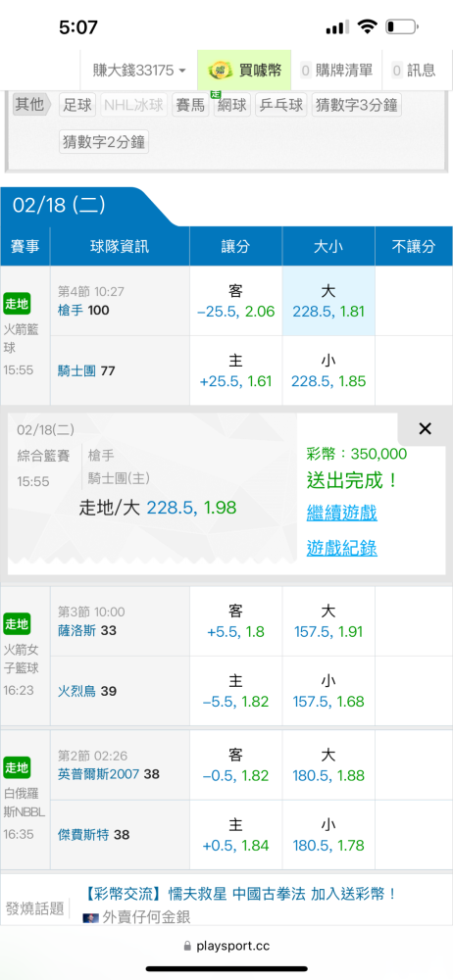Select the 足球 sport tag
Screen dimensions: 453x980
[x=77, y=105]
